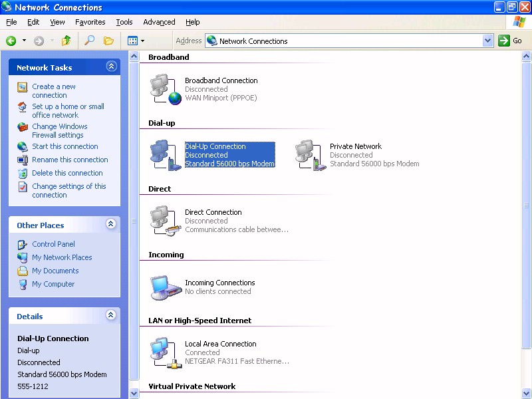Click Change settings of this connection link
The image size is (532, 399).
coord(69,190)
